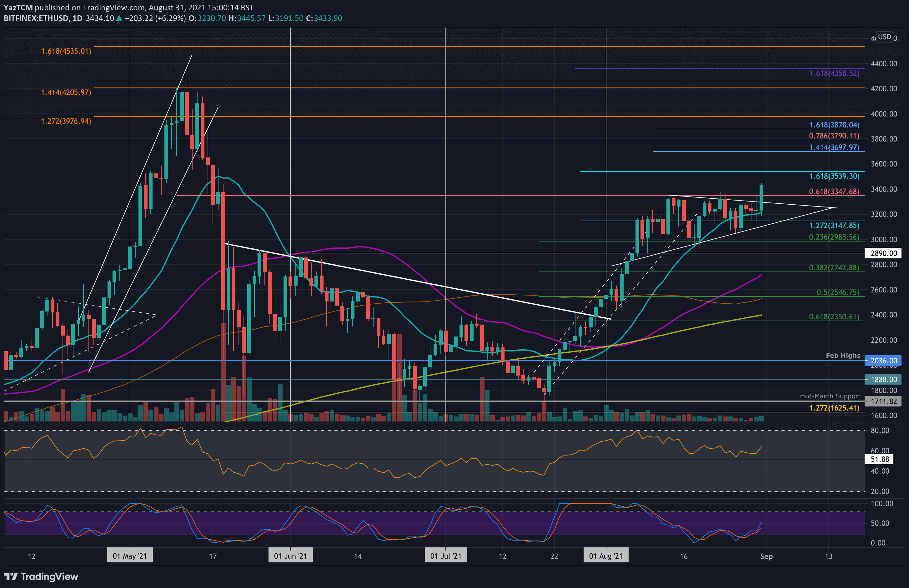Click the YazTCM author name
Screen dimensions: 909x588
18,7
